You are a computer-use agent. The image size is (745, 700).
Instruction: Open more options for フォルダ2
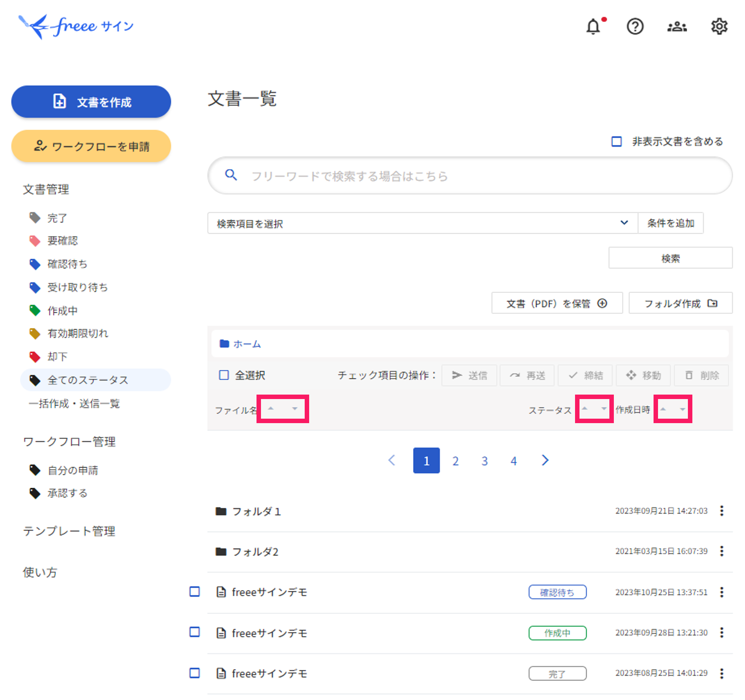click(x=721, y=551)
